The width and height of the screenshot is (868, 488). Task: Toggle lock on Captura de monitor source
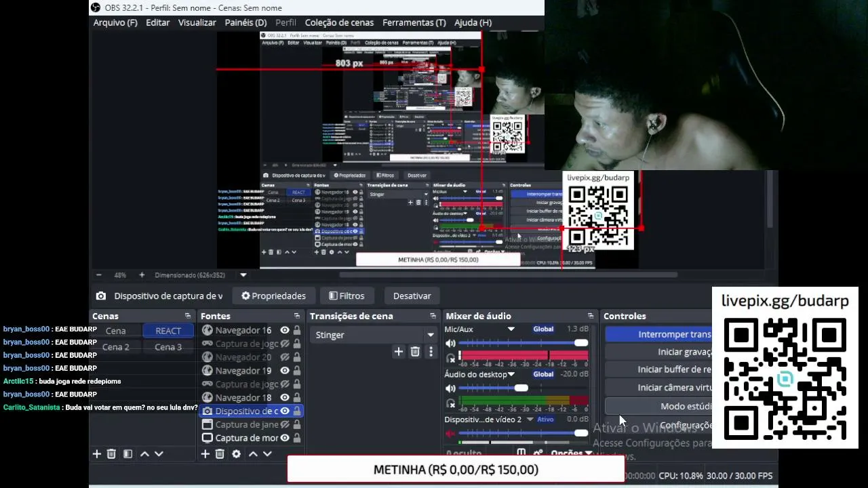click(x=297, y=438)
